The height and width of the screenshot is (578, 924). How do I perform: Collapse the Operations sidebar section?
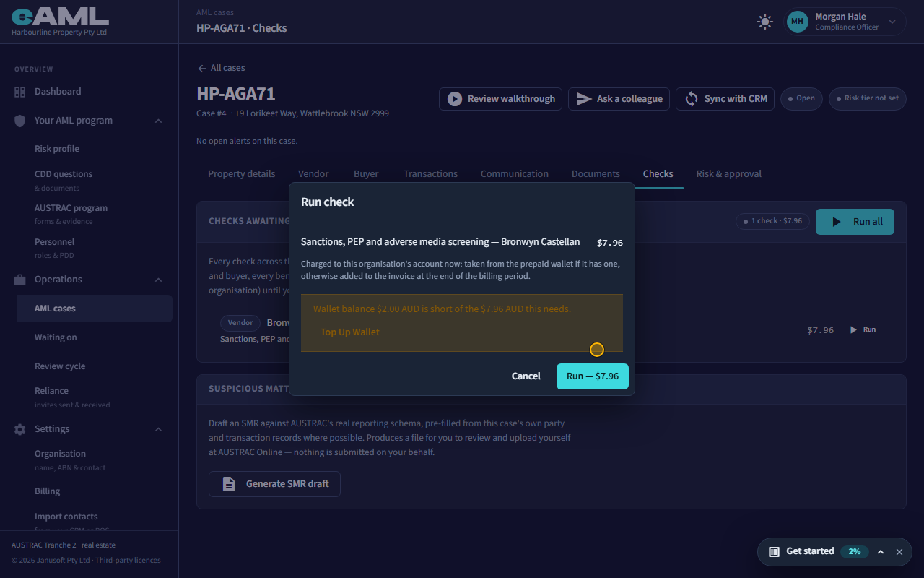point(158,280)
